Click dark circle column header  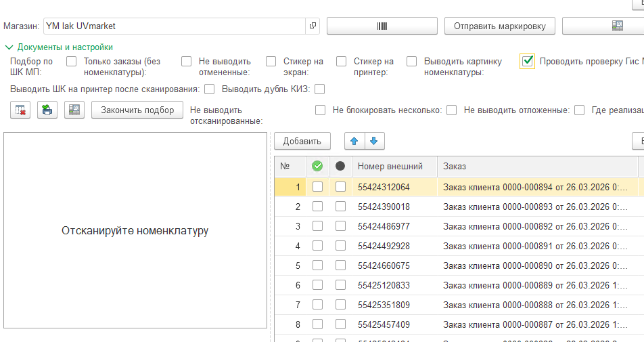340,166
